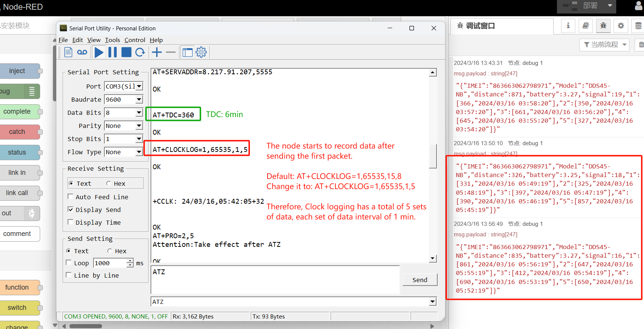Enable the Loop checkbox
The height and width of the screenshot is (329, 644).
click(x=69, y=263)
